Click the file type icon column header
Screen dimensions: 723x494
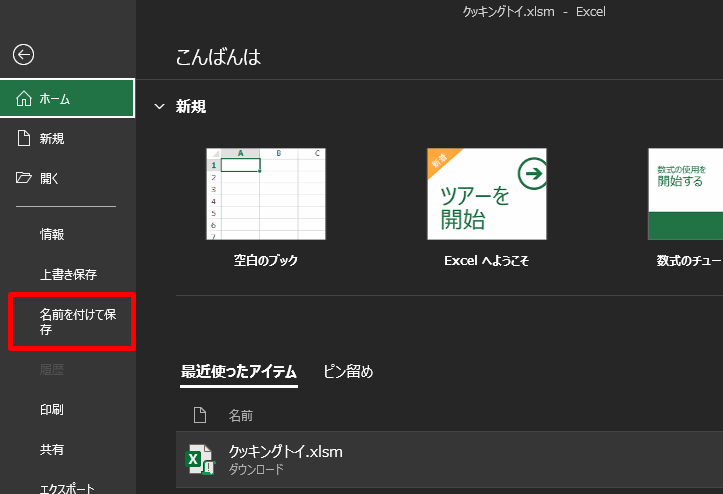[x=199, y=414]
